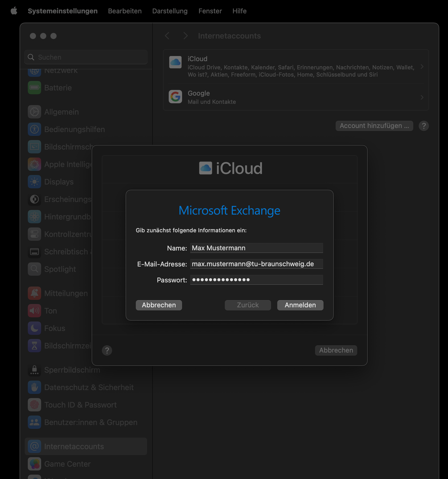Select the Benutzer:innen & Gruppen icon

coord(34,422)
